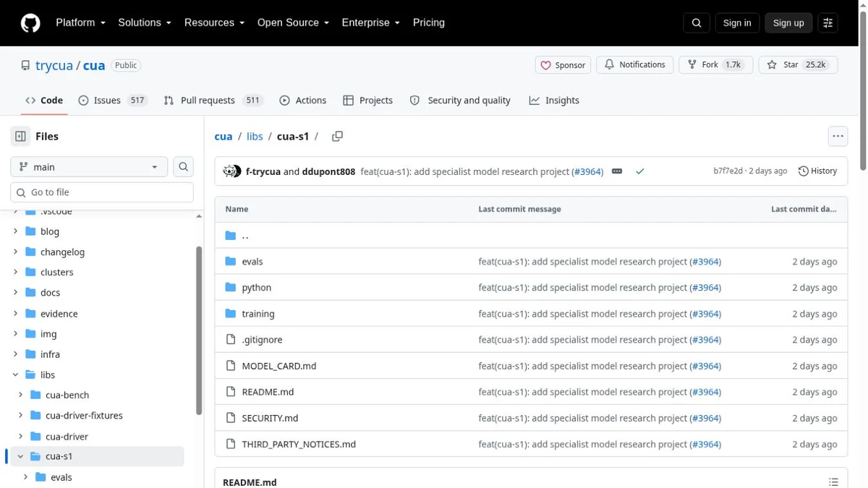Image resolution: width=868 pixels, height=488 pixels.
Task: Focus the Go to file input
Action: tap(102, 192)
